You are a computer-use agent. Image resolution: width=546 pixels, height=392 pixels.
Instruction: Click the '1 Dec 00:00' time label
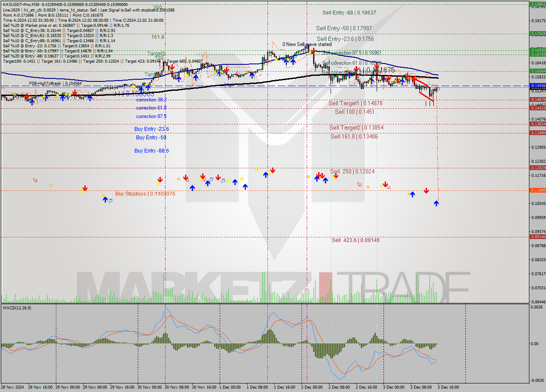coord(230,387)
